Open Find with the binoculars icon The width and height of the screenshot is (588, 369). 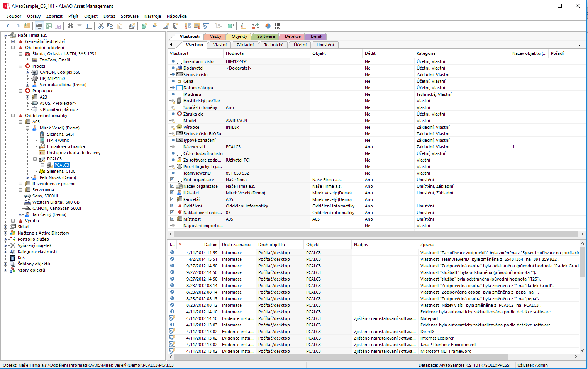tap(70, 26)
